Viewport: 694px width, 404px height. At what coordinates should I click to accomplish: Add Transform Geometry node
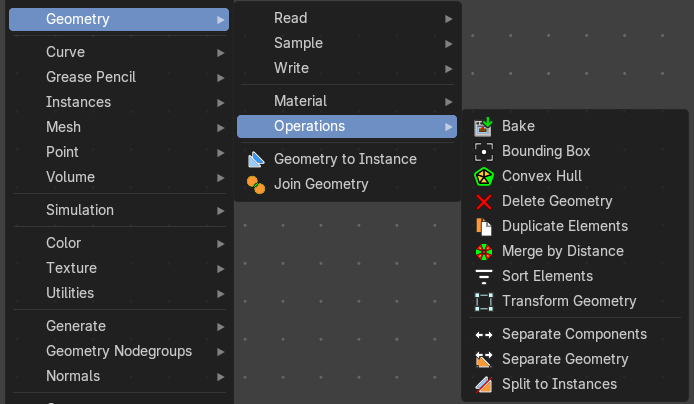[574, 301]
